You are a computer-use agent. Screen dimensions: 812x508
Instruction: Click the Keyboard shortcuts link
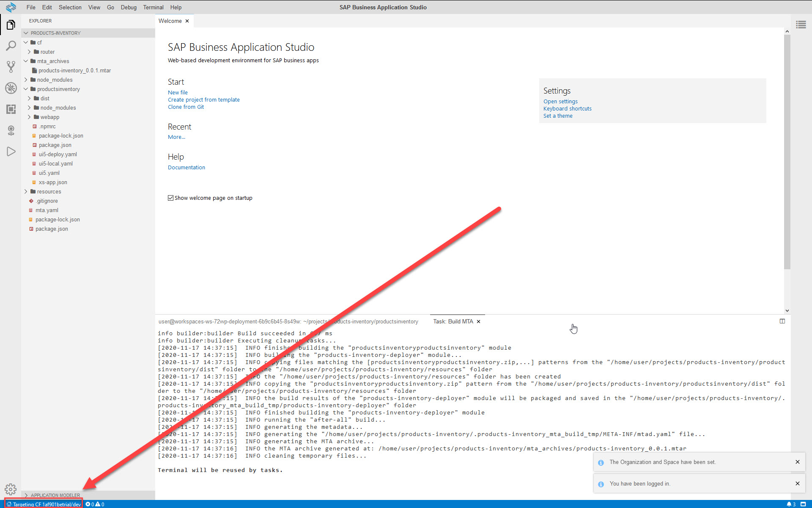click(568, 109)
